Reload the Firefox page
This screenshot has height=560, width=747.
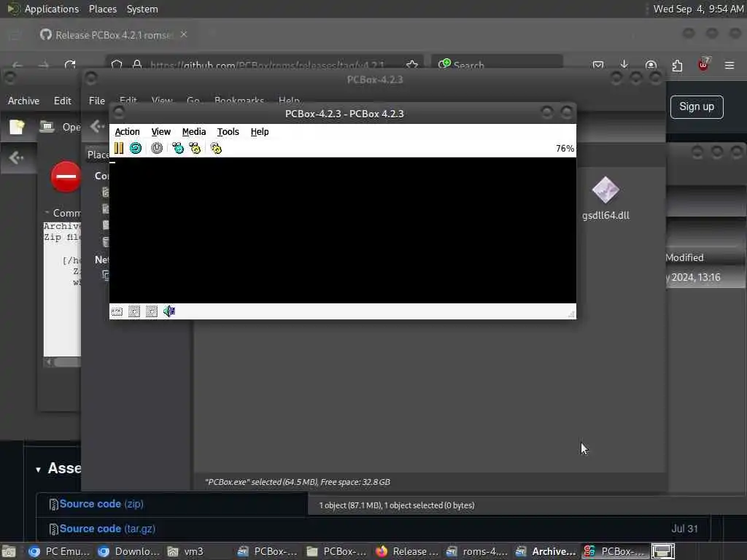pos(70,65)
